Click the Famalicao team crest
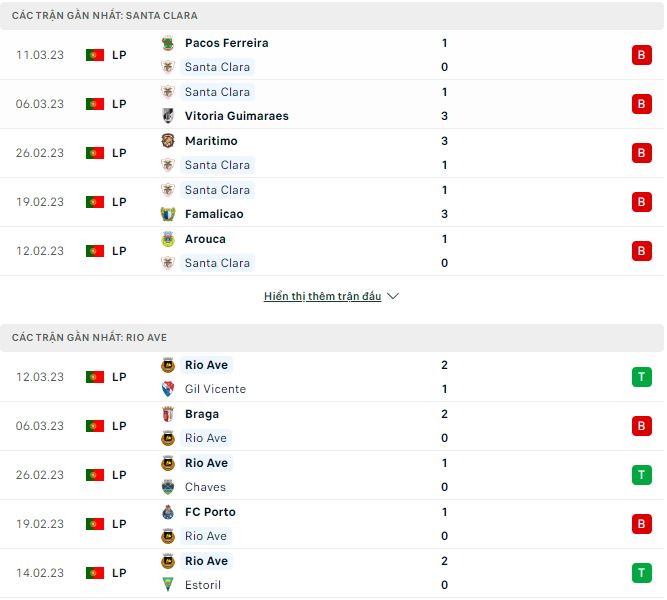The height and width of the screenshot is (600, 667). (168, 214)
